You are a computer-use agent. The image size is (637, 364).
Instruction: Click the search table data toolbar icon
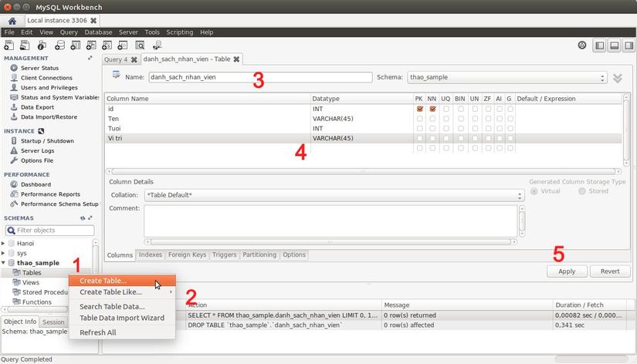(140, 45)
